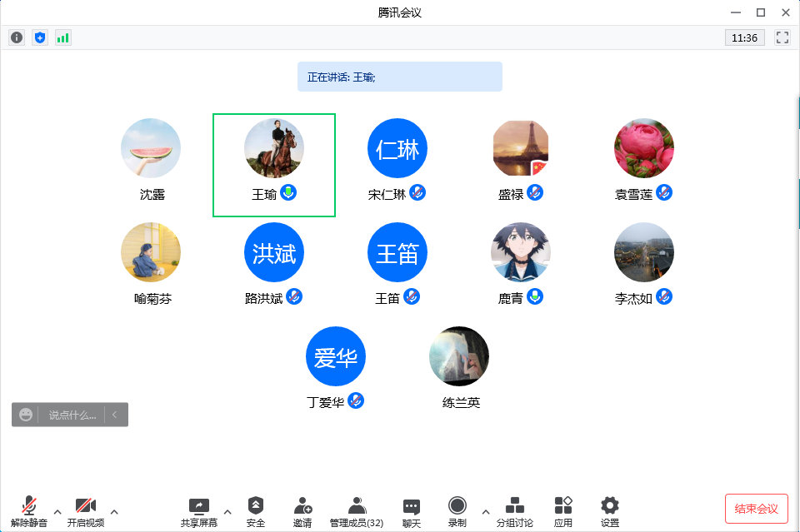This screenshot has width=800, height=532.
Task: Mute participant 王瑜's microphone icon
Action: 290,194
